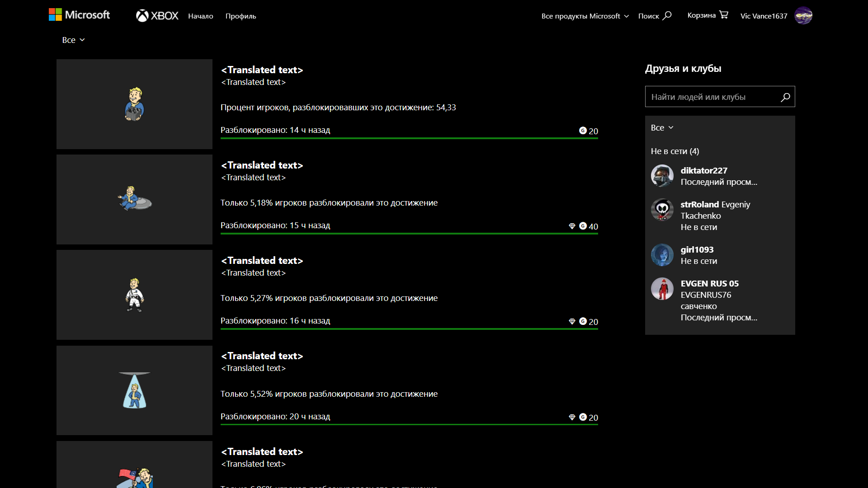Click the 54,33 percent unlock text
868x488 pixels.
click(338, 107)
